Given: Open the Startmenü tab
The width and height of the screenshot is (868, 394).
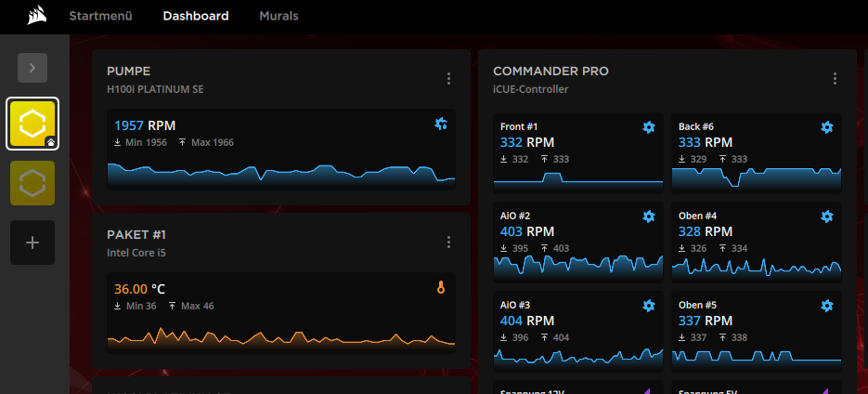Looking at the screenshot, I should click(x=101, y=16).
